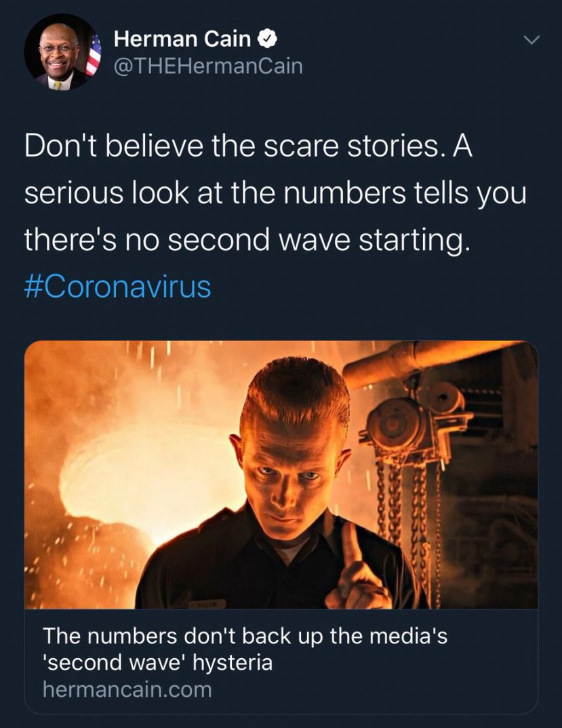Click the "serious look at the numbers" line
The width and height of the screenshot is (562, 728).
pos(275,194)
